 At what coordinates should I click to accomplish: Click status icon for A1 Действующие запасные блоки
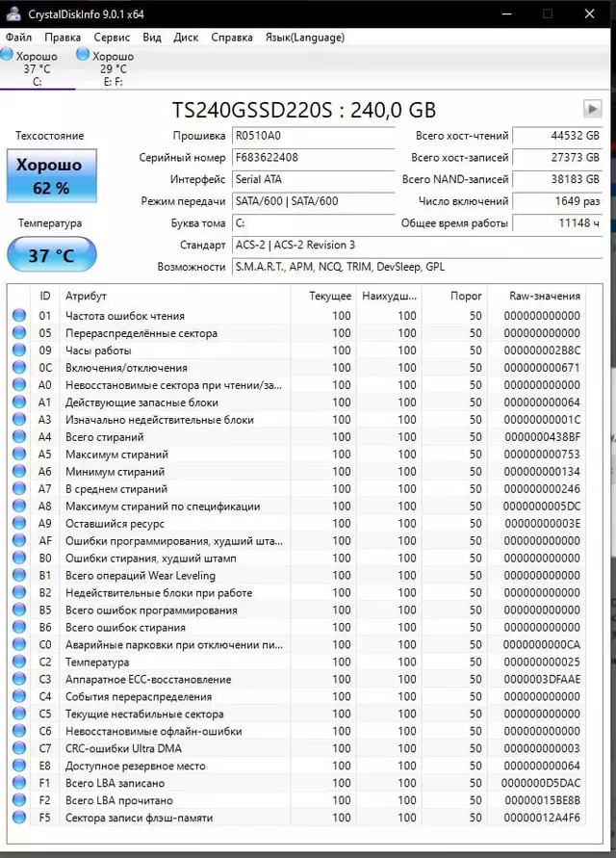pos(19,402)
